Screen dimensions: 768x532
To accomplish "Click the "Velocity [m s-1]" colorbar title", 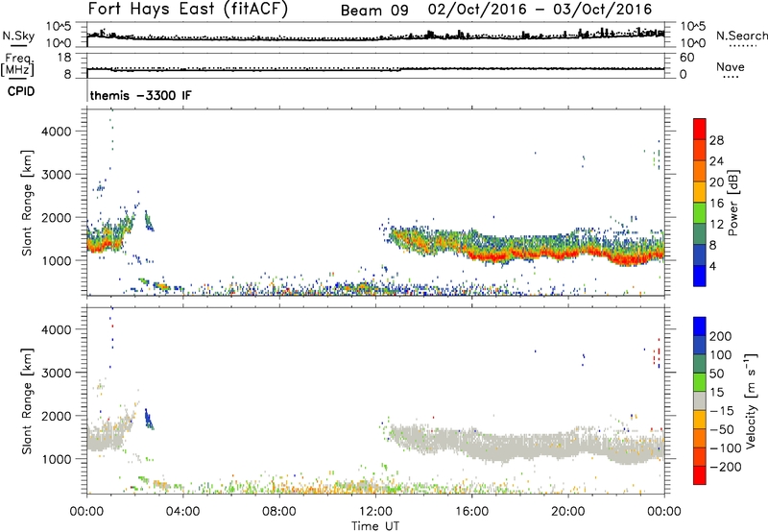I will click(x=751, y=400).
